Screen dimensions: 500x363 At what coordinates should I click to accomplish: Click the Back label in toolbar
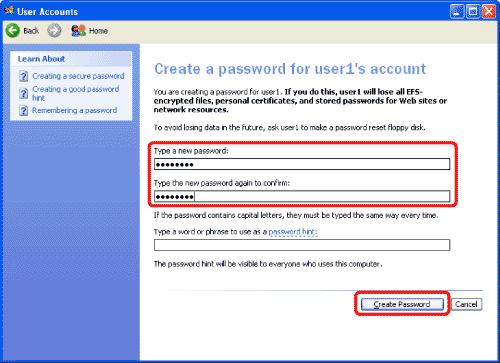tap(31, 31)
